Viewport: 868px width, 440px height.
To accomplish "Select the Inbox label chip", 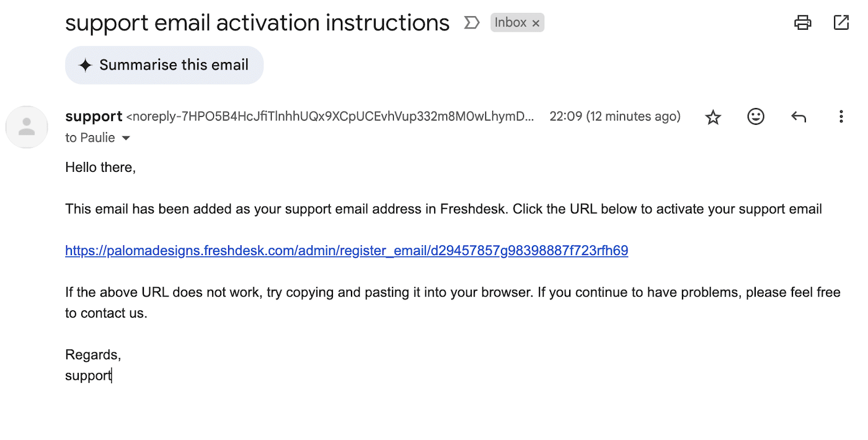I will tap(511, 22).
